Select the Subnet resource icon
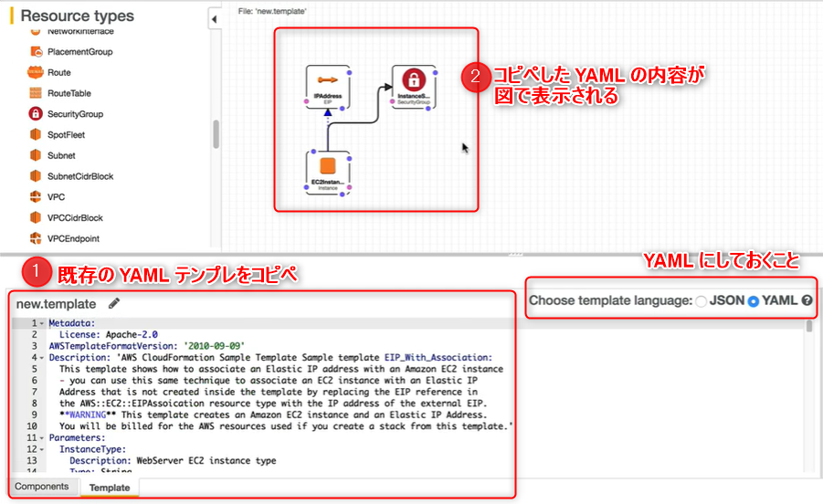This screenshot has height=504, width=823. tap(35, 155)
